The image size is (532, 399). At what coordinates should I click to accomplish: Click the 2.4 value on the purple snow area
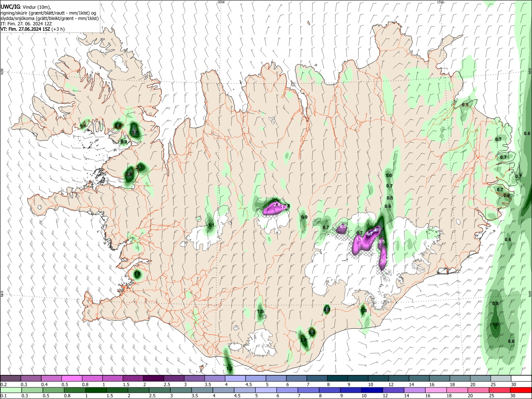point(277,205)
